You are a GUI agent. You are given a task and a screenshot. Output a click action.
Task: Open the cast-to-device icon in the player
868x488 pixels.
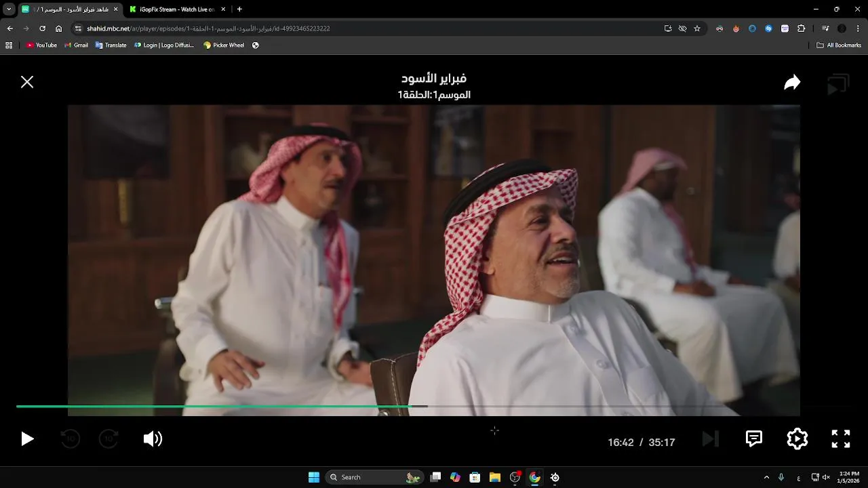pyautogui.click(x=838, y=85)
